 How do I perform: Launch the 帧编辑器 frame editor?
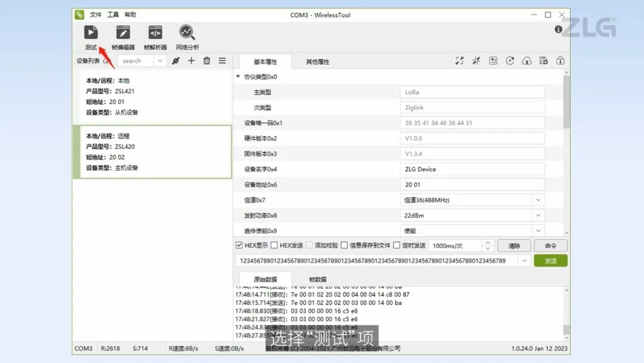coord(123,38)
